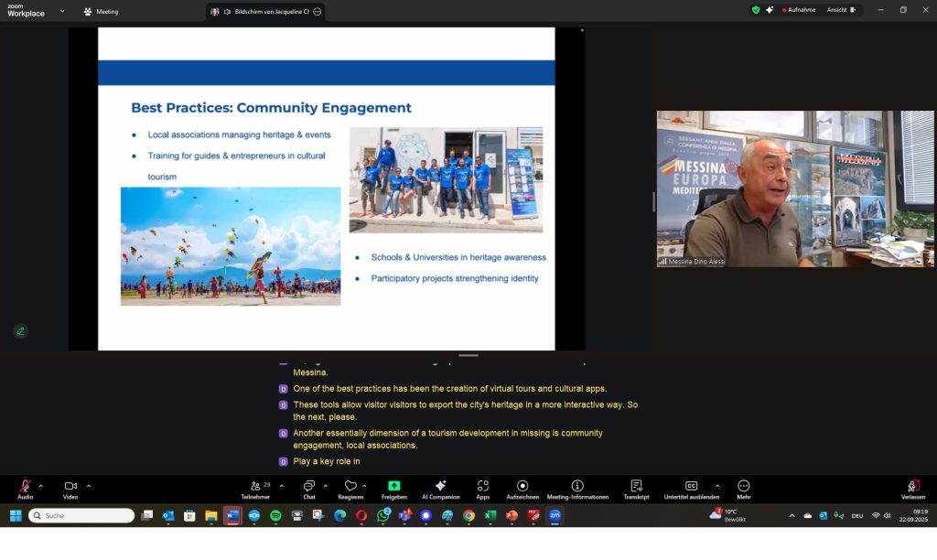Click the Windows taskbar Suche search field

point(82,516)
